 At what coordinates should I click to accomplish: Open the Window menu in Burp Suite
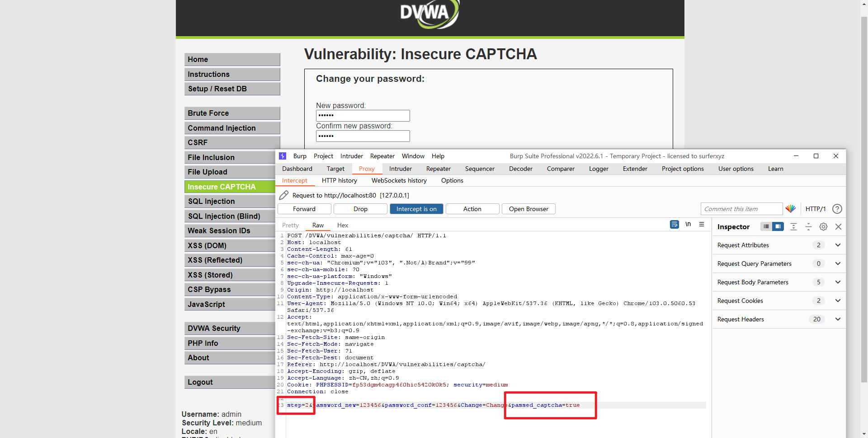[x=413, y=156]
